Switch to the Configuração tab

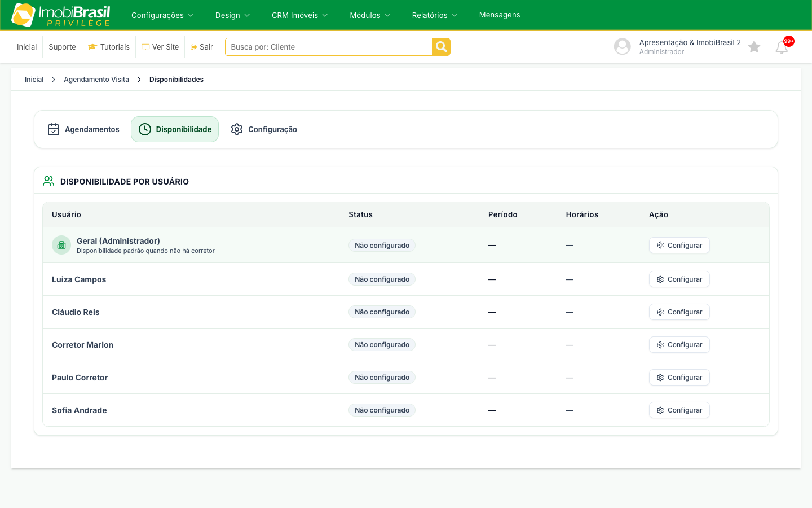point(264,129)
